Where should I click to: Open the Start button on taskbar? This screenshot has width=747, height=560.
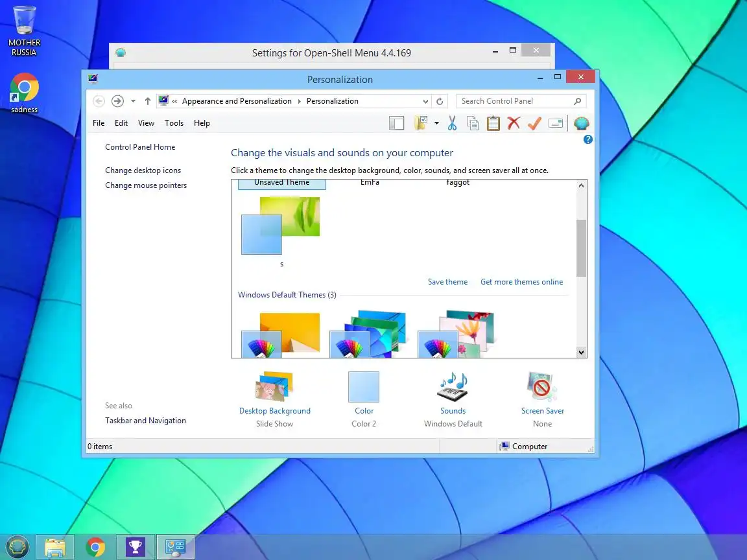click(x=17, y=547)
